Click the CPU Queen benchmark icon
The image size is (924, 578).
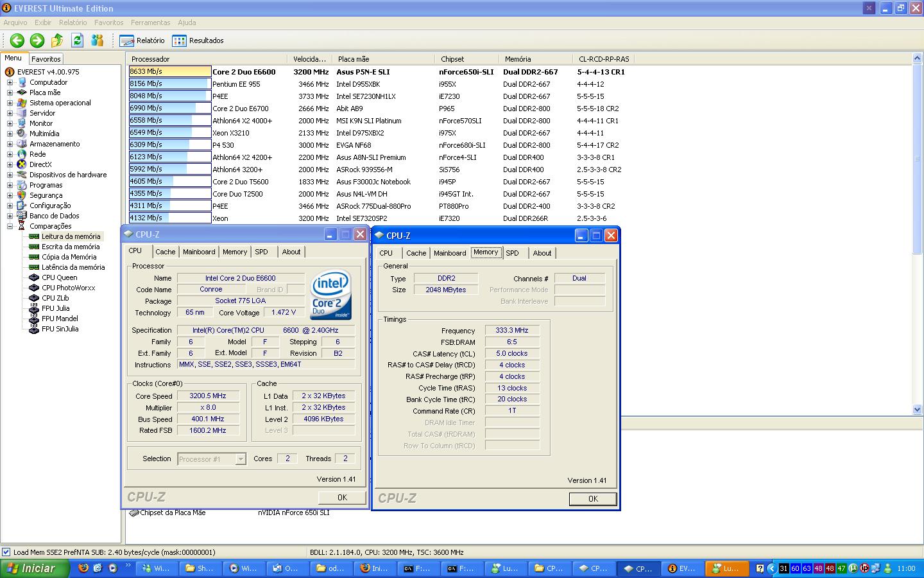pos(34,277)
